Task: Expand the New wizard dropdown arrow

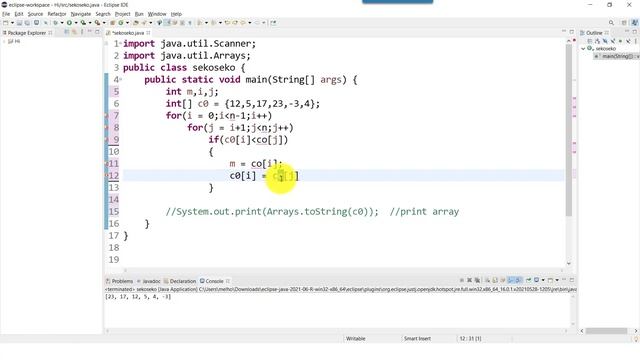Action: (12, 23)
